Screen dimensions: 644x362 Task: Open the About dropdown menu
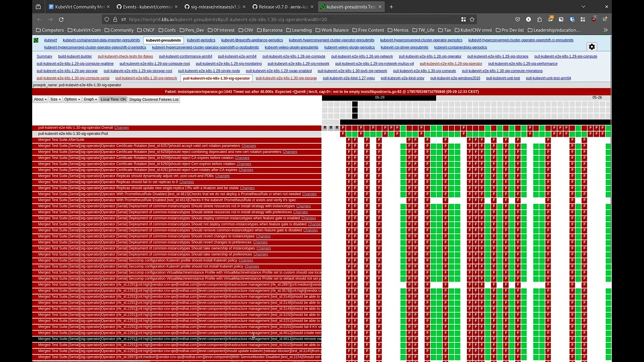pos(40,100)
